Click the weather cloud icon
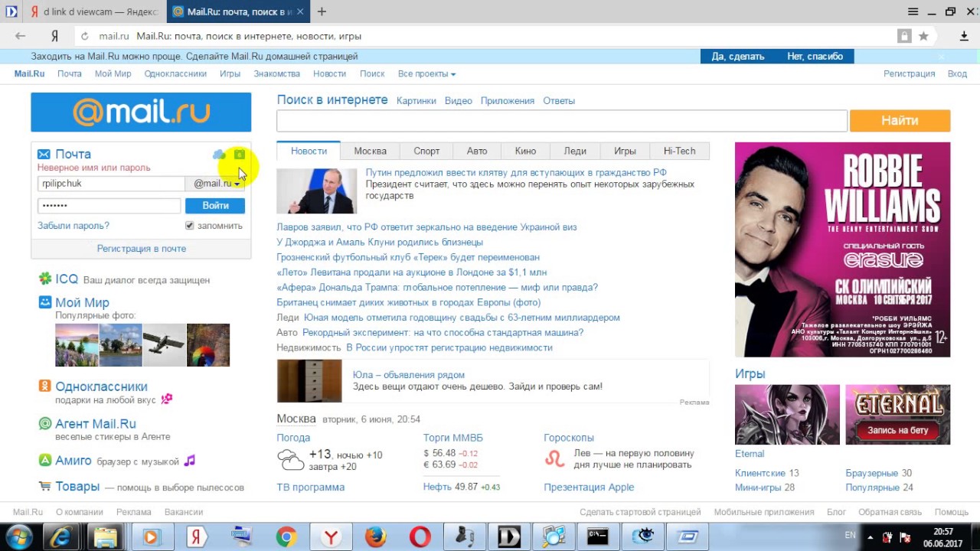Image resolution: width=980 pixels, height=551 pixels. pos(290,459)
